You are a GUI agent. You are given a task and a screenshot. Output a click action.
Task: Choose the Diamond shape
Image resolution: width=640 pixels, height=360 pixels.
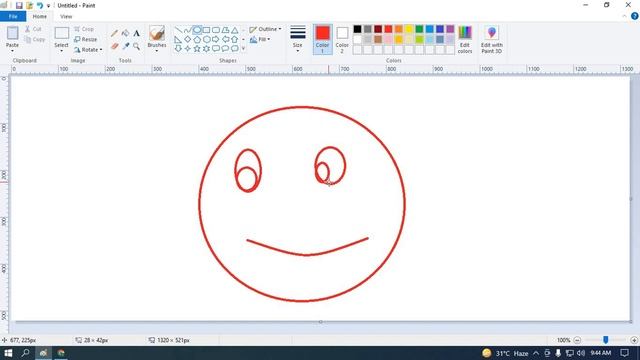pyautogui.click(x=187, y=40)
